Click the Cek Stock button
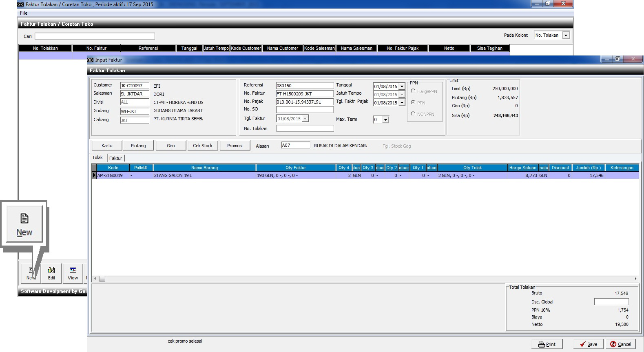 (203, 146)
